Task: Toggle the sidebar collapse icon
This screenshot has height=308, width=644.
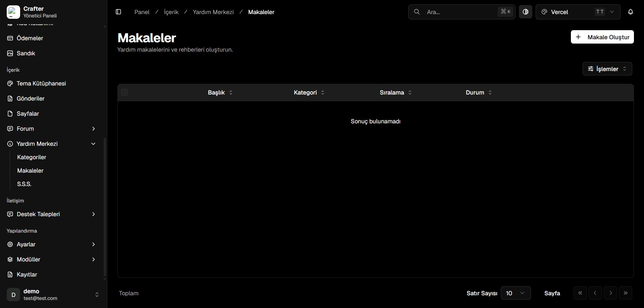Action: pyautogui.click(x=118, y=12)
